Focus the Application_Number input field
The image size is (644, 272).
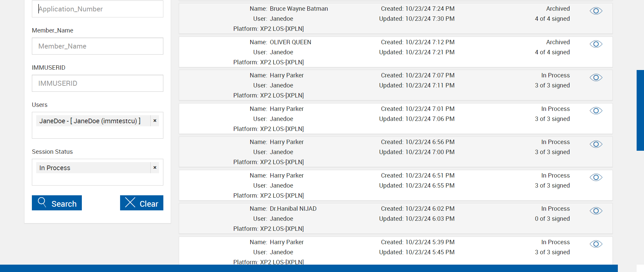pyautogui.click(x=97, y=9)
